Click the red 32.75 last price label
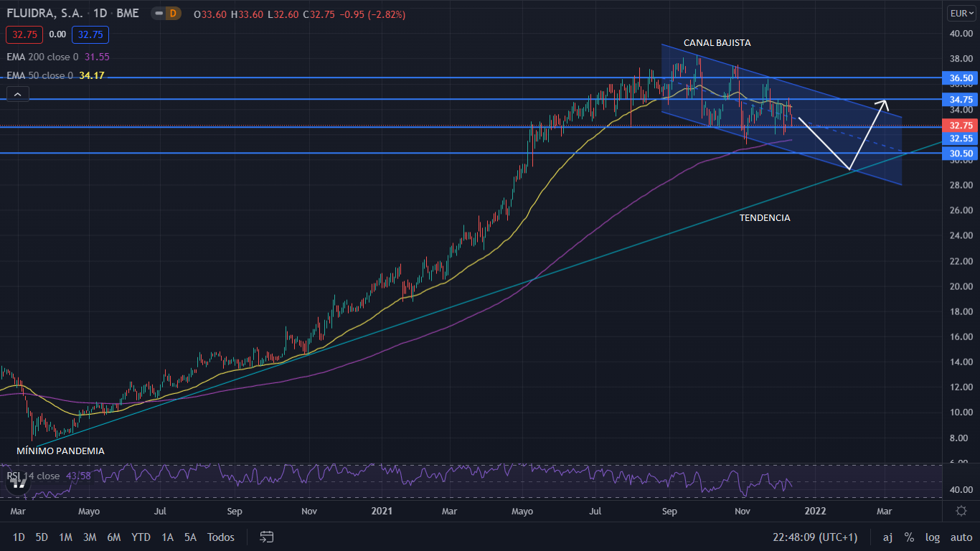This screenshot has height=551, width=980. tap(961, 125)
